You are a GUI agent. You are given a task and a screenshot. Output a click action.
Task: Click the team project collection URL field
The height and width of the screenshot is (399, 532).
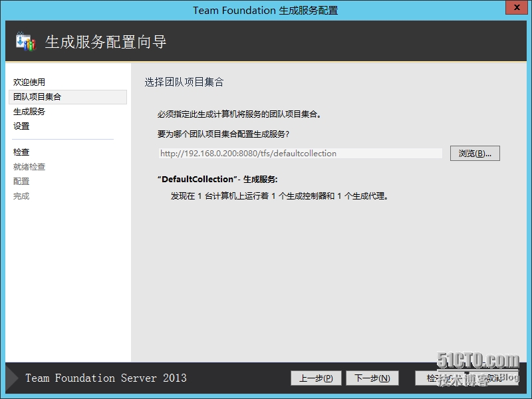point(301,154)
